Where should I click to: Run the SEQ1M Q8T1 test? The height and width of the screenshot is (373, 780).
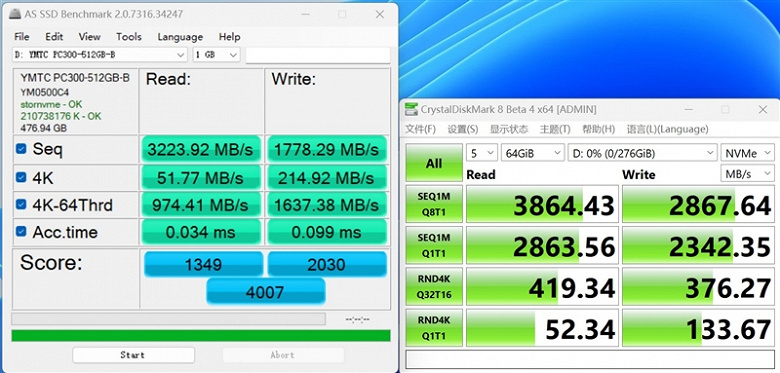coord(434,204)
